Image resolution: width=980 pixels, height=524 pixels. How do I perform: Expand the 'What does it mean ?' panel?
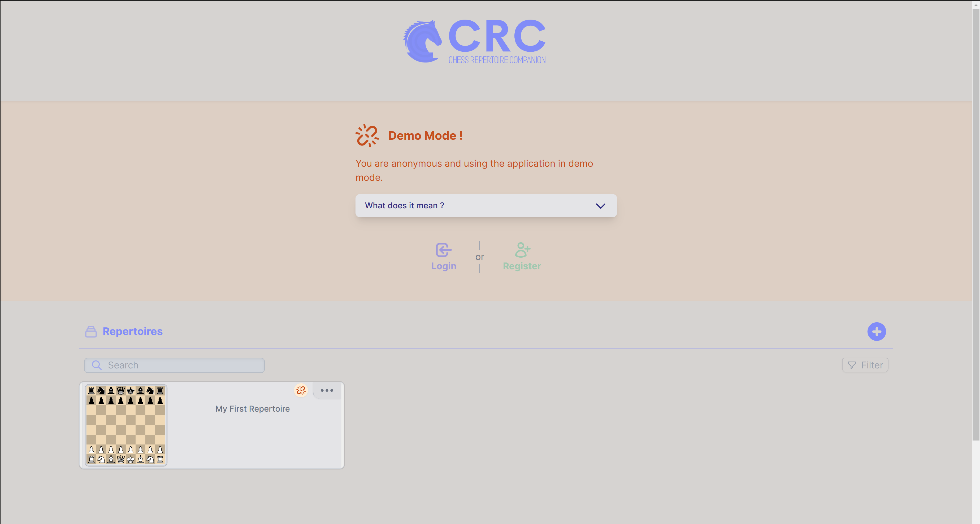click(486, 206)
